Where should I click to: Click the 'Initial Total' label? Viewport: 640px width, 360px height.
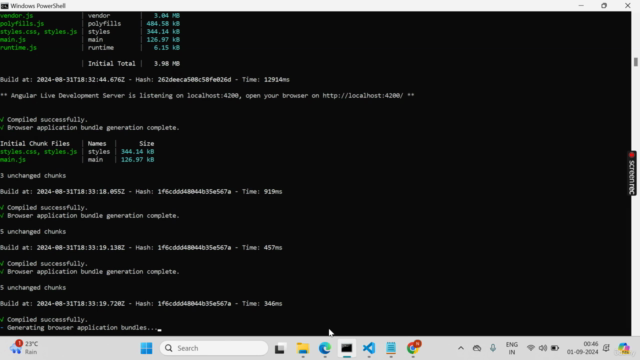pos(111,64)
